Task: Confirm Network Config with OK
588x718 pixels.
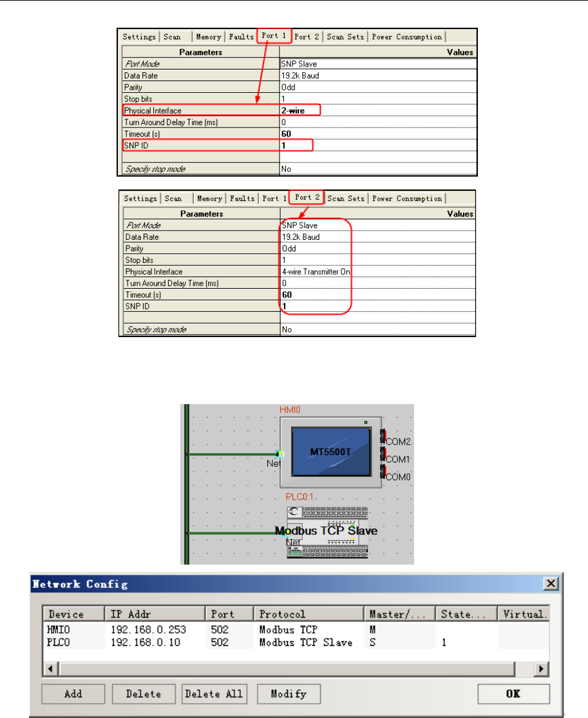Action: (x=513, y=694)
